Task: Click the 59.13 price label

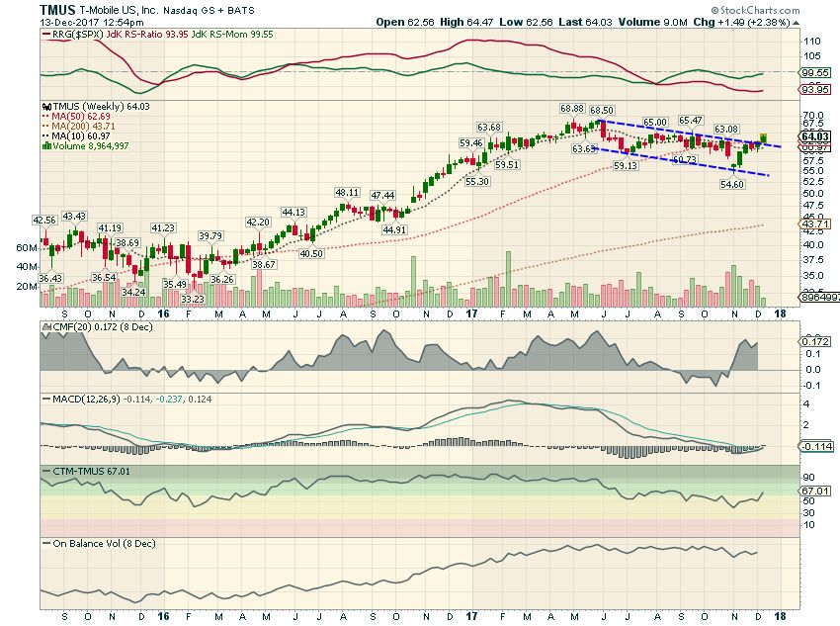Action: click(626, 165)
